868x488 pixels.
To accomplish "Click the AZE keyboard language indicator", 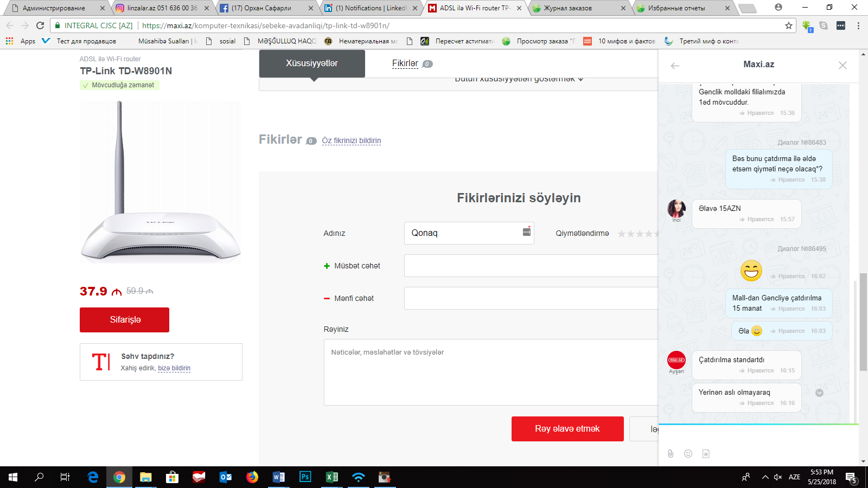I will coord(794,477).
